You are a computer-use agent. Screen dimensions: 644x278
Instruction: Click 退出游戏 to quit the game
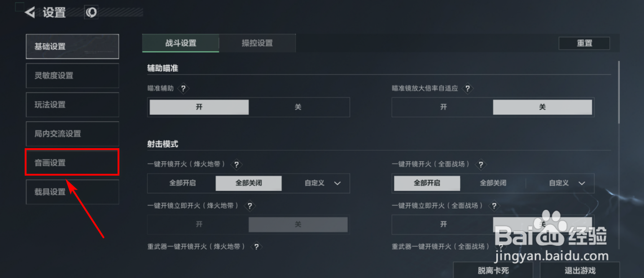(x=579, y=270)
